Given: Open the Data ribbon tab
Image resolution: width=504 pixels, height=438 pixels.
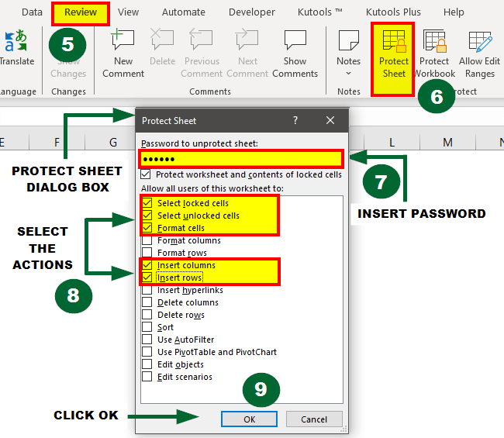Looking at the screenshot, I should coord(32,12).
